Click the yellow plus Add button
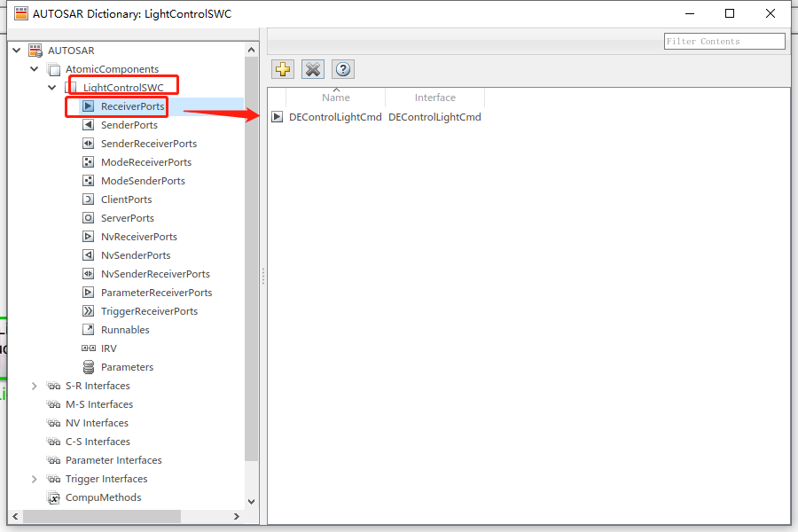Viewport: 798px width, 532px height. pos(283,69)
